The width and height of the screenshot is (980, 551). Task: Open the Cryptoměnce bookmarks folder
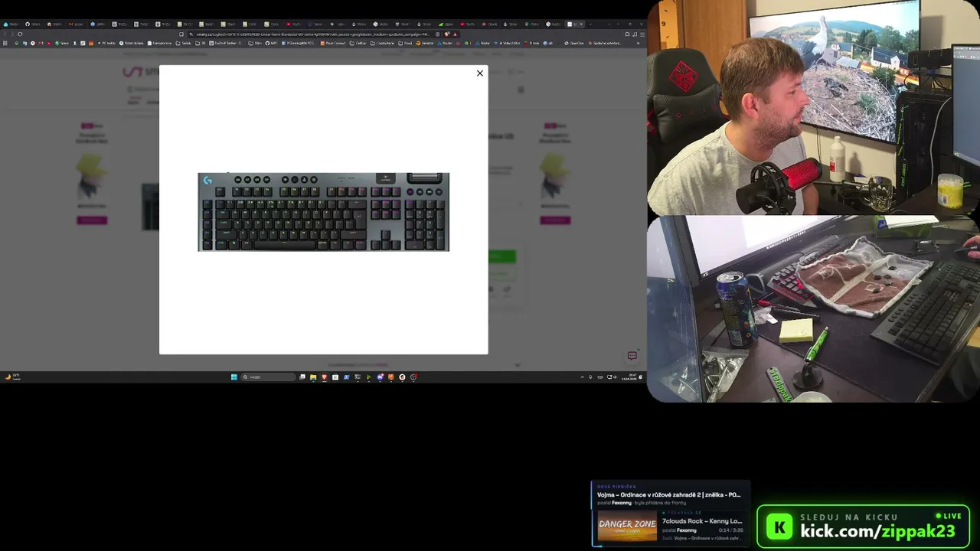tap(383, 43)
